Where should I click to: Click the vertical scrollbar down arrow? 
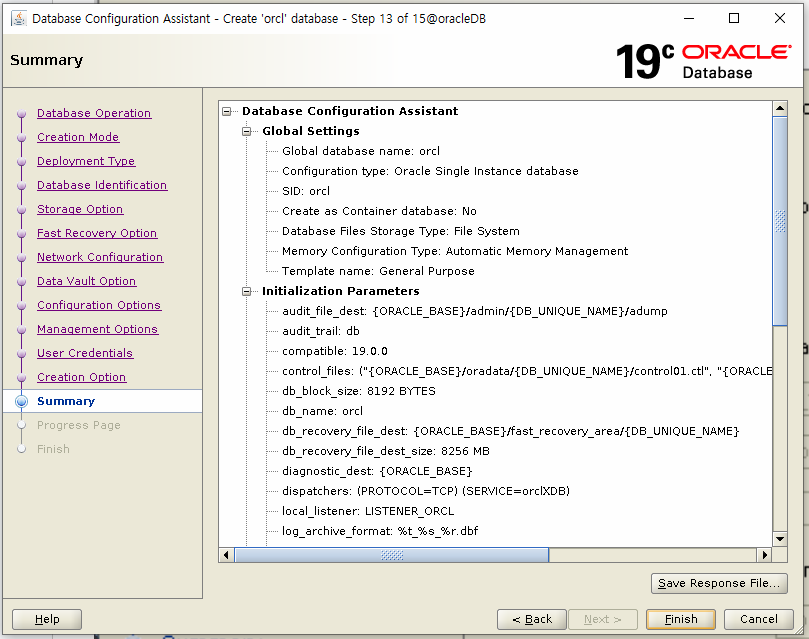pos(780,539)
